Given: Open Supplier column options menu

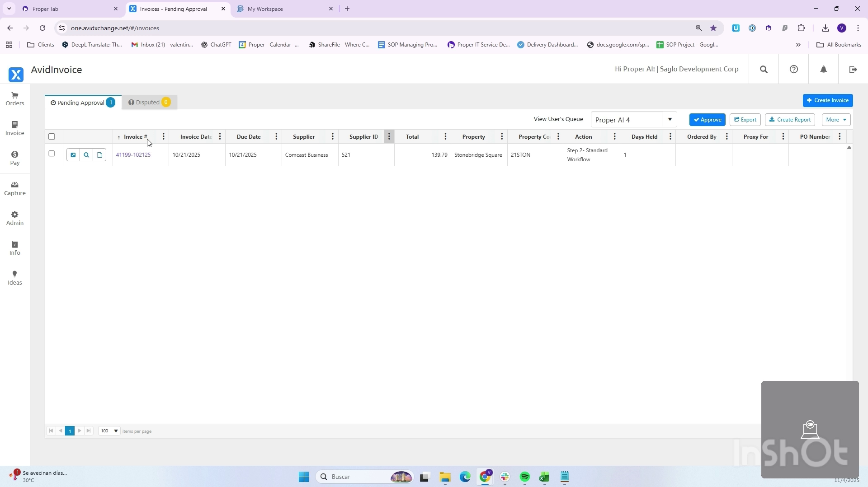Looking at the screenshot, I should (333, 137).
